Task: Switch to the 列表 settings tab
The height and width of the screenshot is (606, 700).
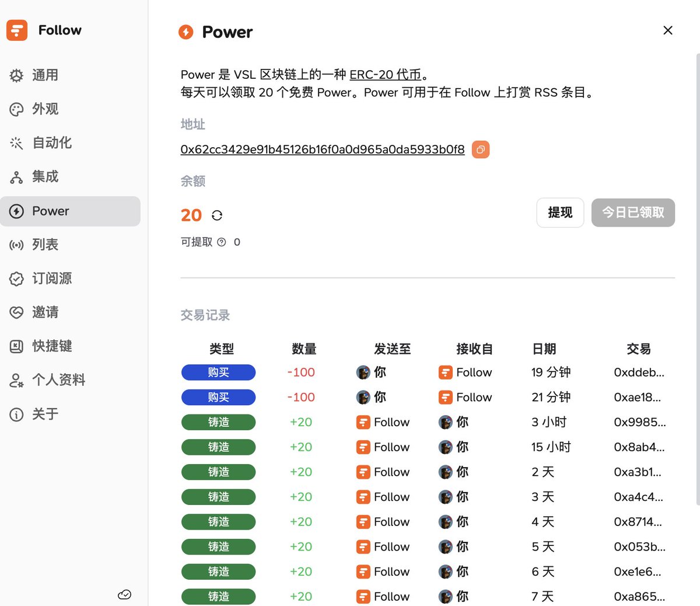Action: 70,245
